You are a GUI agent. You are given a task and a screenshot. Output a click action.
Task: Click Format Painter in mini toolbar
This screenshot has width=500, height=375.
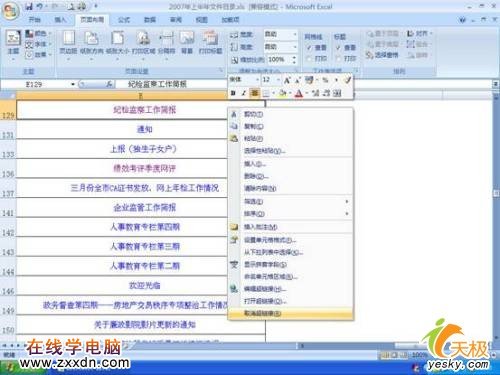click(347, 80)
